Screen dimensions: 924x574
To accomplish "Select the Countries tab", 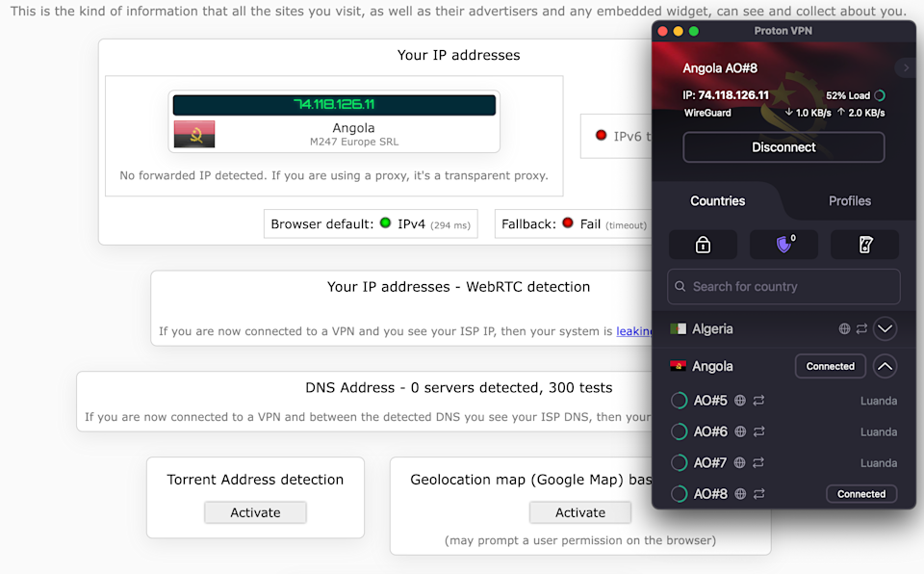I will click(717, 200).
